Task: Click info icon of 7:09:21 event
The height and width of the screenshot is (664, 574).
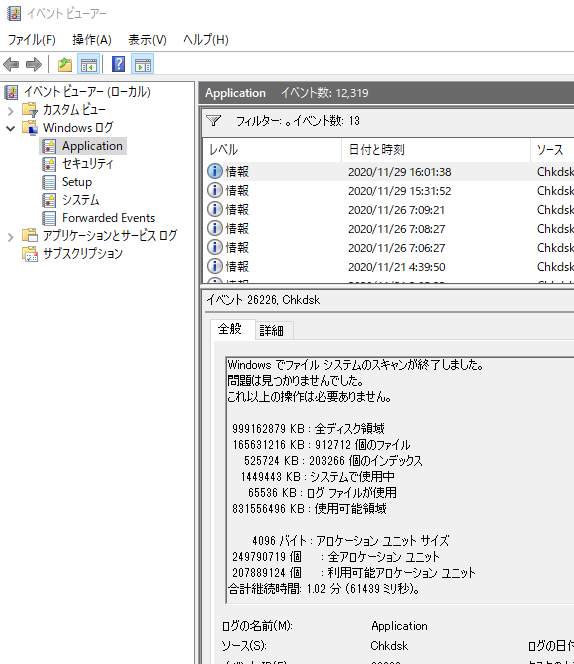Action: pyautogui.click(x=215, y=209)
